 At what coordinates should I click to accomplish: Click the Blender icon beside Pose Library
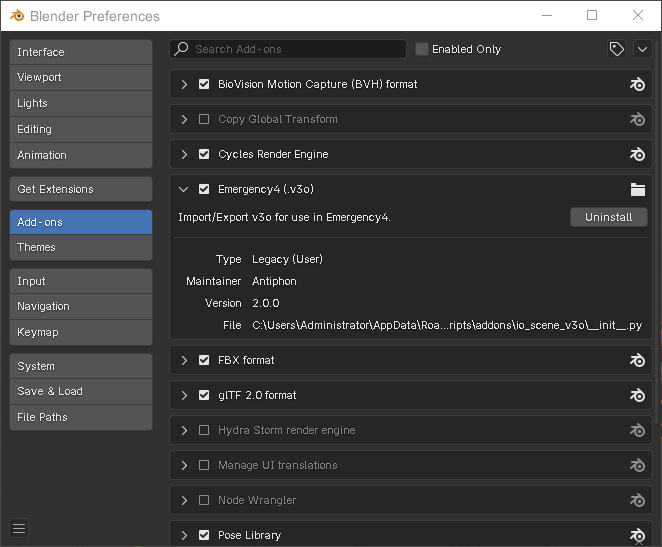[637, 535]
